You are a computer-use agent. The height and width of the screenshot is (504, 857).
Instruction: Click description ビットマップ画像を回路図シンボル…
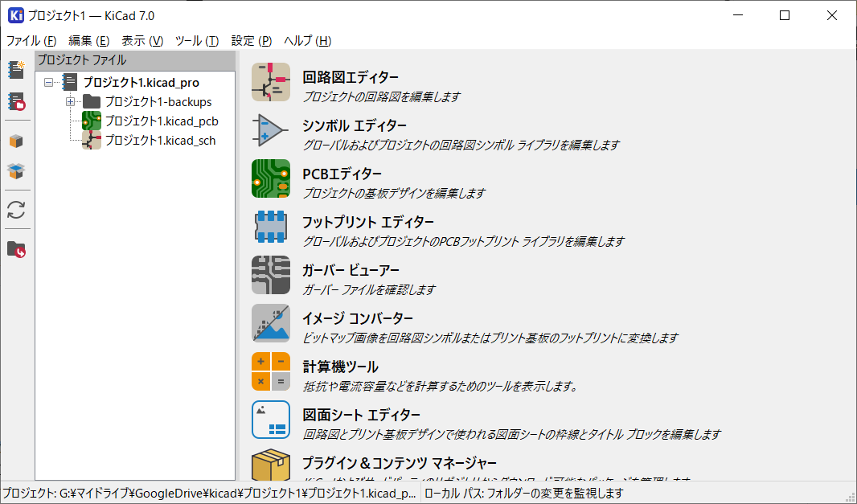point(490,338)
